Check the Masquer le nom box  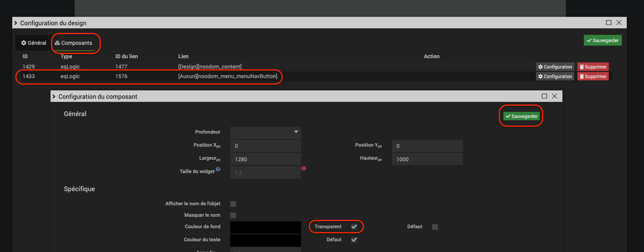pos(233,215)
